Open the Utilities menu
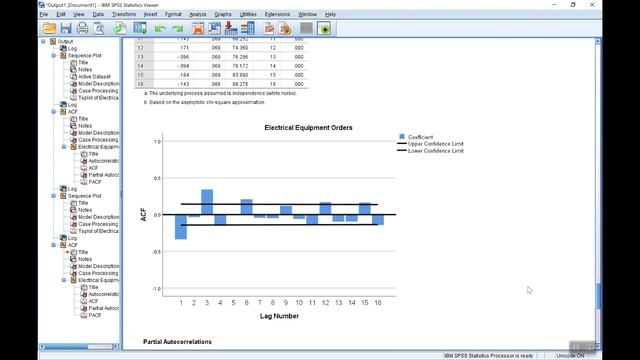 [248, 14]
